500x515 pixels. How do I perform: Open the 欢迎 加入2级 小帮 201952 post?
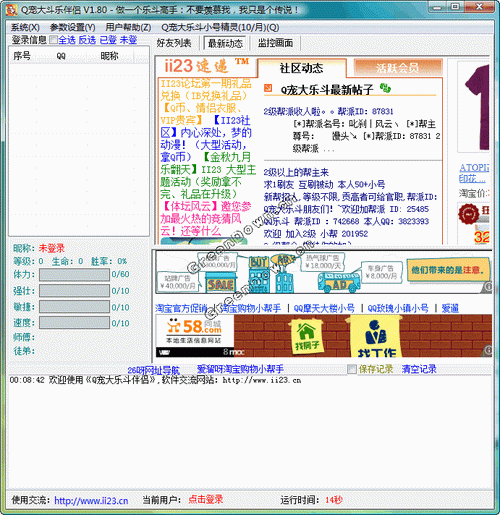(x=316, y=234)
